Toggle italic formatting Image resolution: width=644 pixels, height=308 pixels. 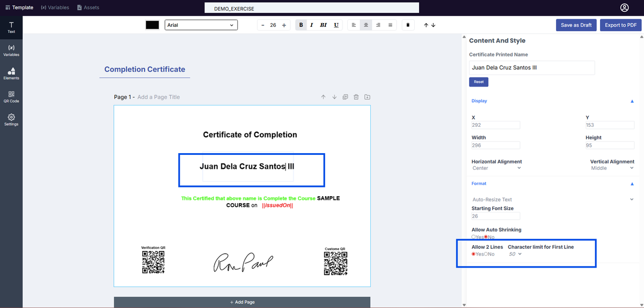click(312, 25)
